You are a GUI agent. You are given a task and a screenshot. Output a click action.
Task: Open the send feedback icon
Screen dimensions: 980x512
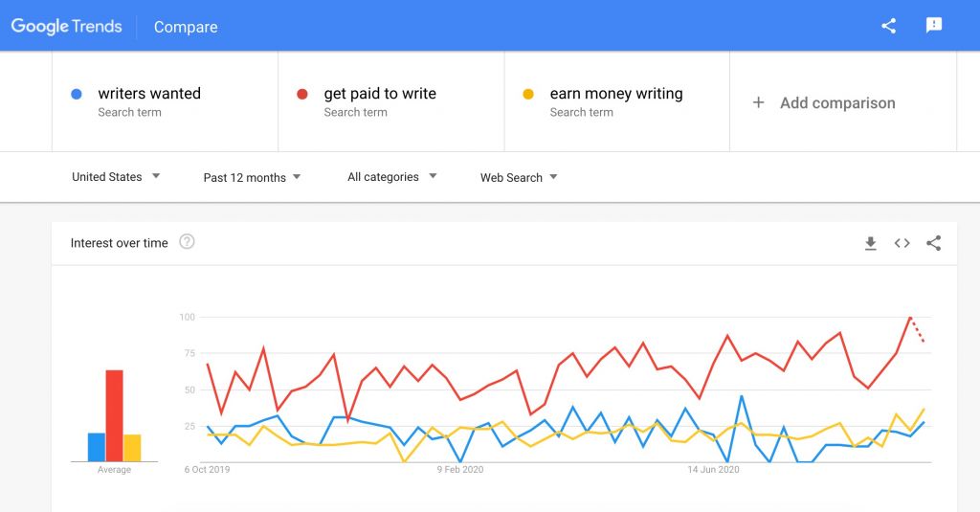click(x=934, y=26)
